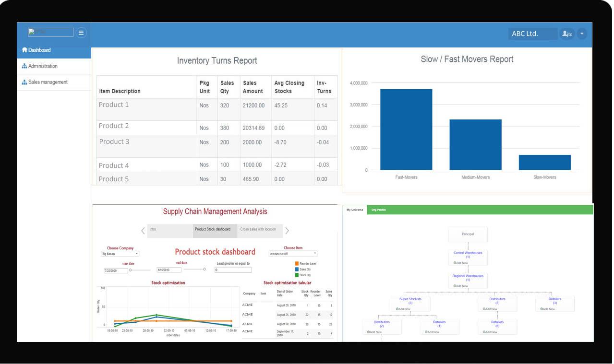Click the August 20, 2010 table row date
614x364 pixels.
click(x=286, y=305)
